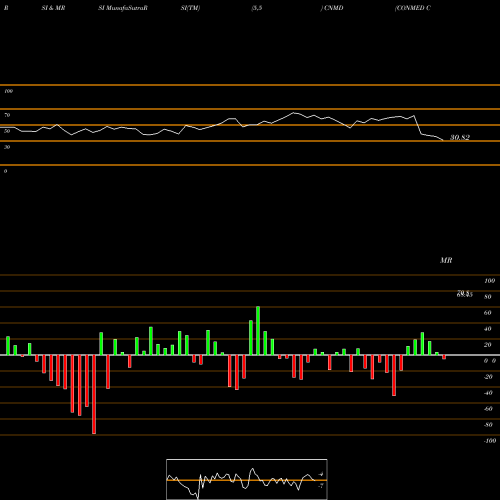Select the -40 label on MR axis
Screen dimensions: 500x500
pos(488,393)
